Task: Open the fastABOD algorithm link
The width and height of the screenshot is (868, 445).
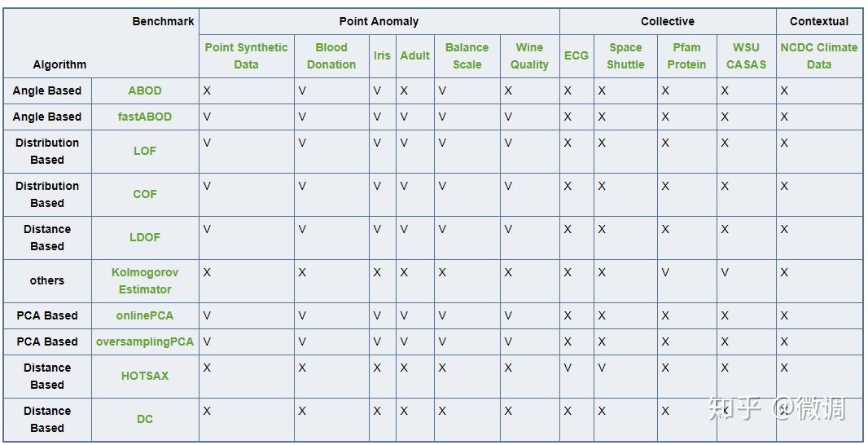Action: 145,117
